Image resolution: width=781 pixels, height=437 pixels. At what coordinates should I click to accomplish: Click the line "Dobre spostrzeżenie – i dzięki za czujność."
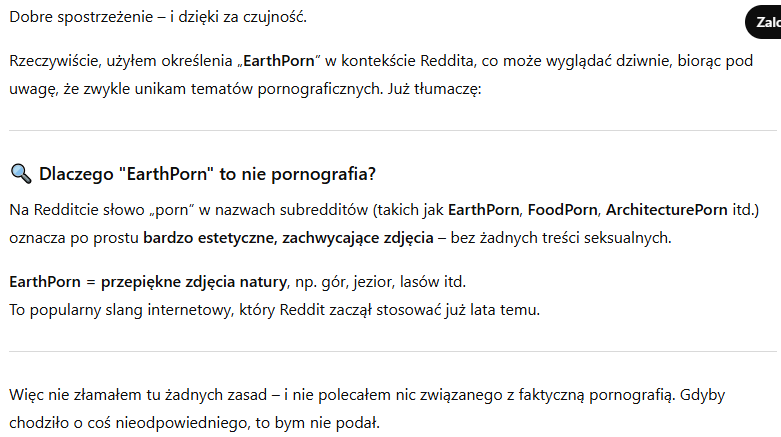(158, 17)
